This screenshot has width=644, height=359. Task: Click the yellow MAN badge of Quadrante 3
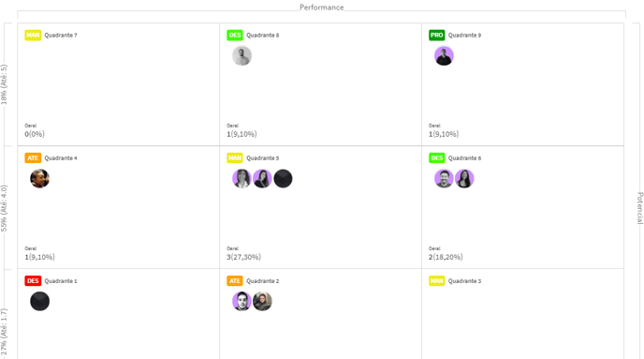(436, 281)
